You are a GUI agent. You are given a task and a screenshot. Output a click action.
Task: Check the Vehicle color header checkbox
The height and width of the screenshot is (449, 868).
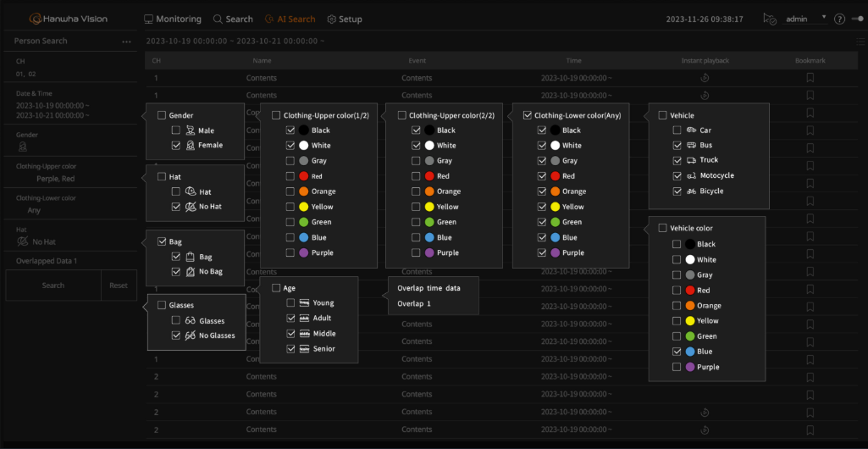[662, 228]
